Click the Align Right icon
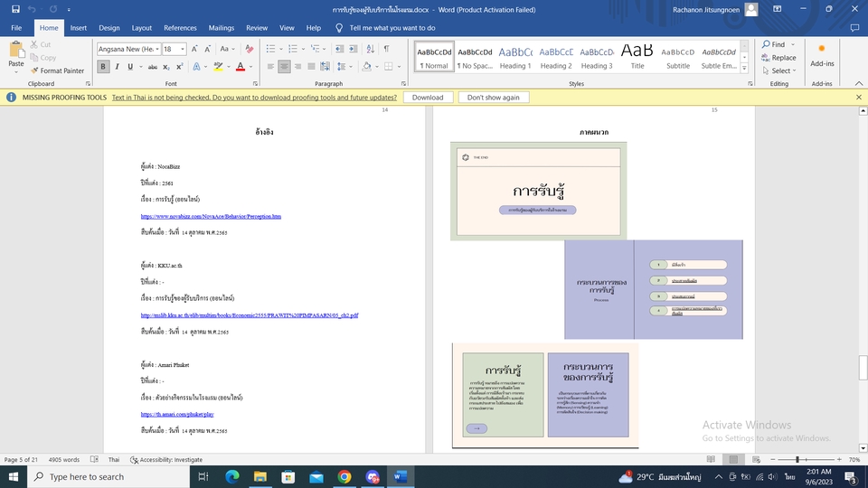This screenshot has width=868, height=488. (297, 67)
